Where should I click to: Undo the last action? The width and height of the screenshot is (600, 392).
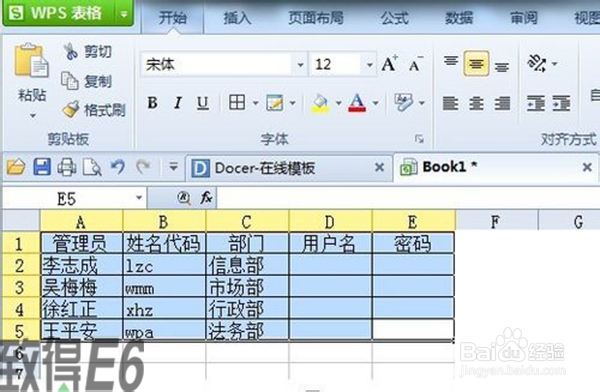118,167
